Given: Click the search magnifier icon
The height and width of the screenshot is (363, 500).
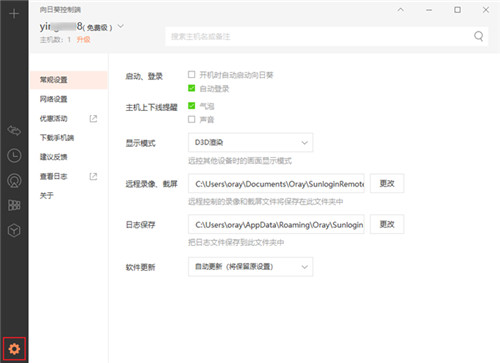Looking at the screenshot, I should click(479, 36).
